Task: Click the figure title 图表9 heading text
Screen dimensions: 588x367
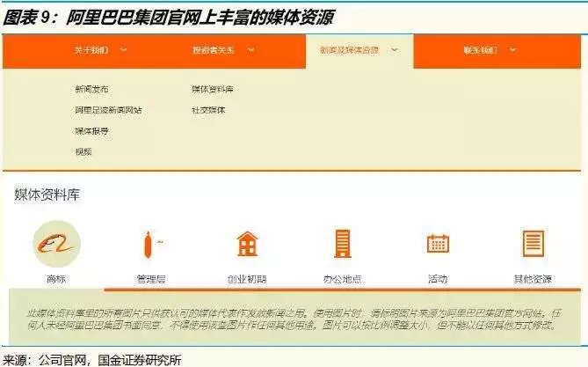Action: (x=169, y=18)
